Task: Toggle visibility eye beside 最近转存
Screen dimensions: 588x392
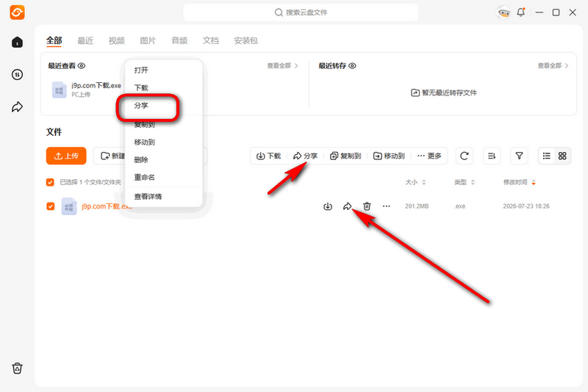Action: pyautogui.click(x=352, y=66)
